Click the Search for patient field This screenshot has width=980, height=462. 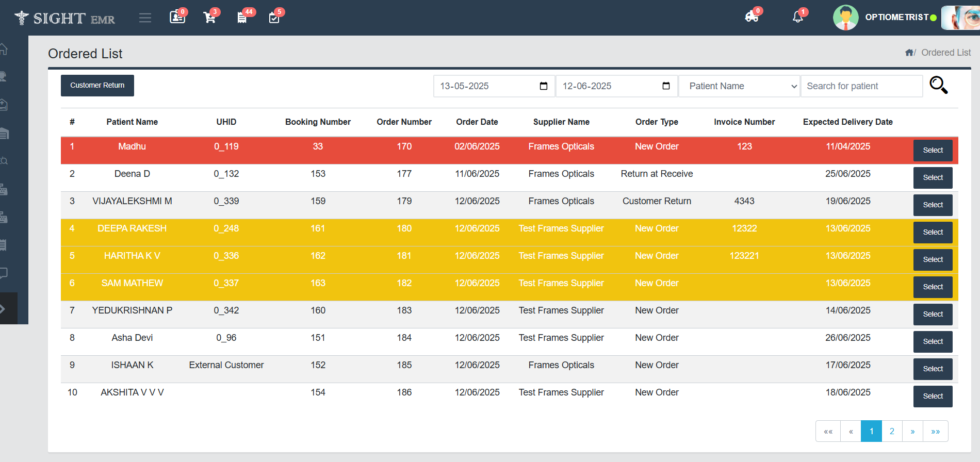tap(861, 86)
